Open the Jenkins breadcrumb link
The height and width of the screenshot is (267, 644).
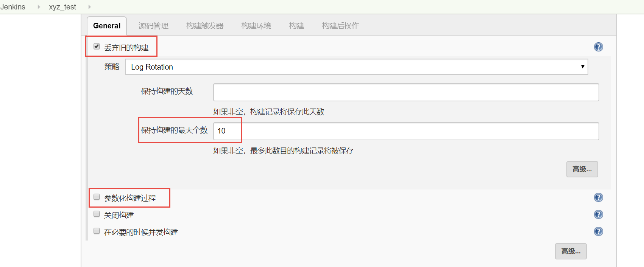coord(13,7)
